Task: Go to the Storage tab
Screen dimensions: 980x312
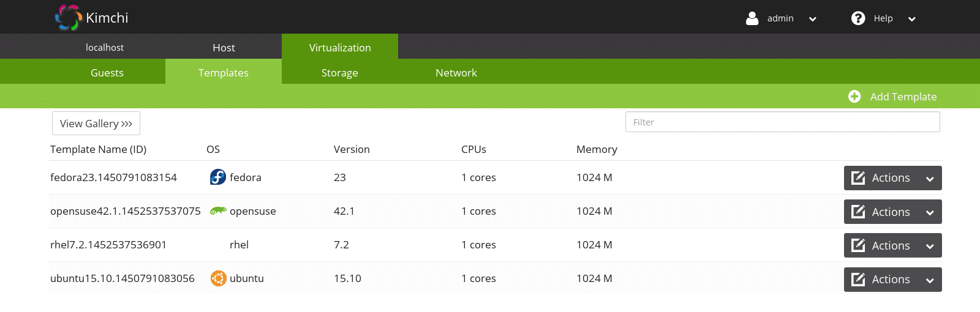Action: pyautogui.click(x=340, y=72)
